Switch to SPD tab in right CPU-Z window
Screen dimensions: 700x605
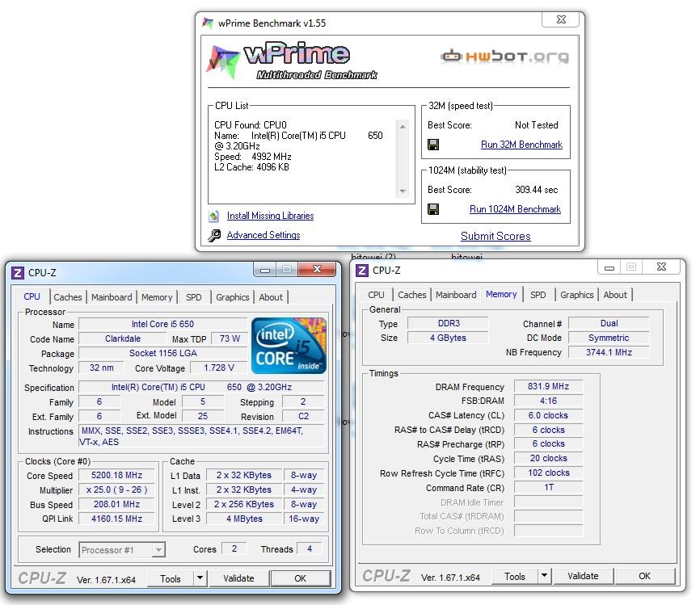pos(538,295)
